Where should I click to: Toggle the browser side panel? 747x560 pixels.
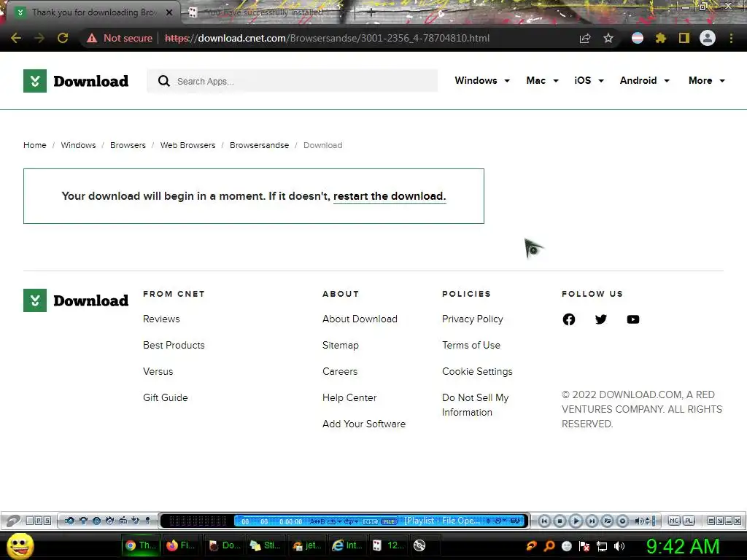[x=684, y=38]
